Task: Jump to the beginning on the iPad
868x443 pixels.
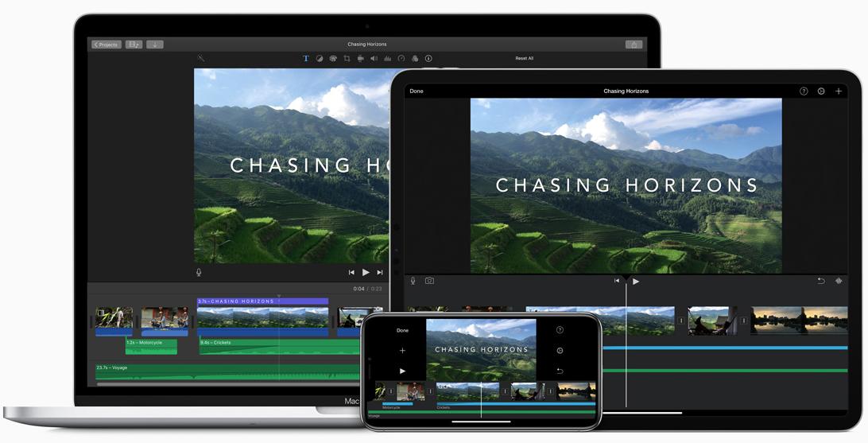Action: (617, 281)
